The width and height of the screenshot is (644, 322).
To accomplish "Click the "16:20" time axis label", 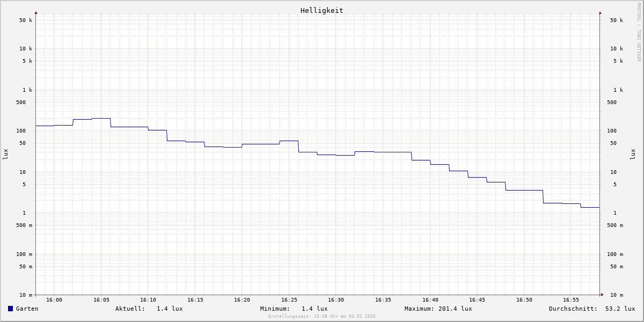I will pyautogui.click(x=242, y=300).
